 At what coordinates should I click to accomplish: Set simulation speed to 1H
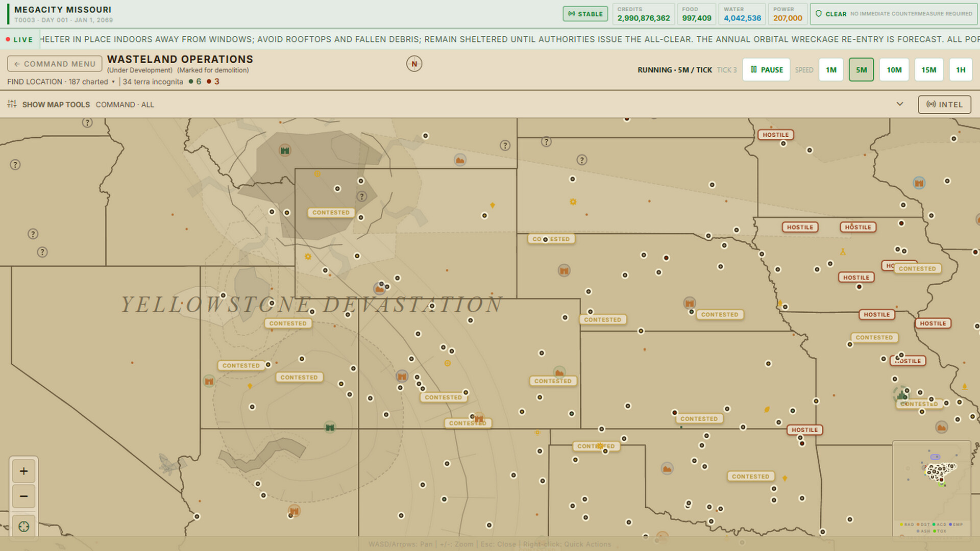click(961, 70)
